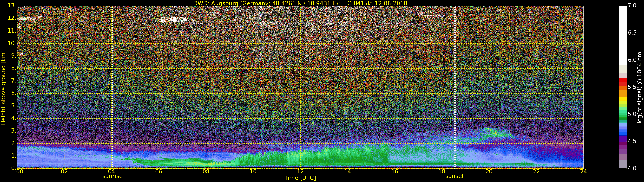
Task: Click height axis tick label "10."
Action: tap(12, 43)
